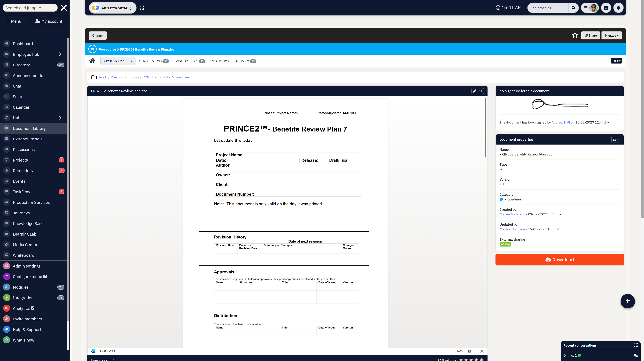The image size is (644, 361).
Task: Open Analytics in sidebar
Action: pyautogui.click(x=33, y=308)
